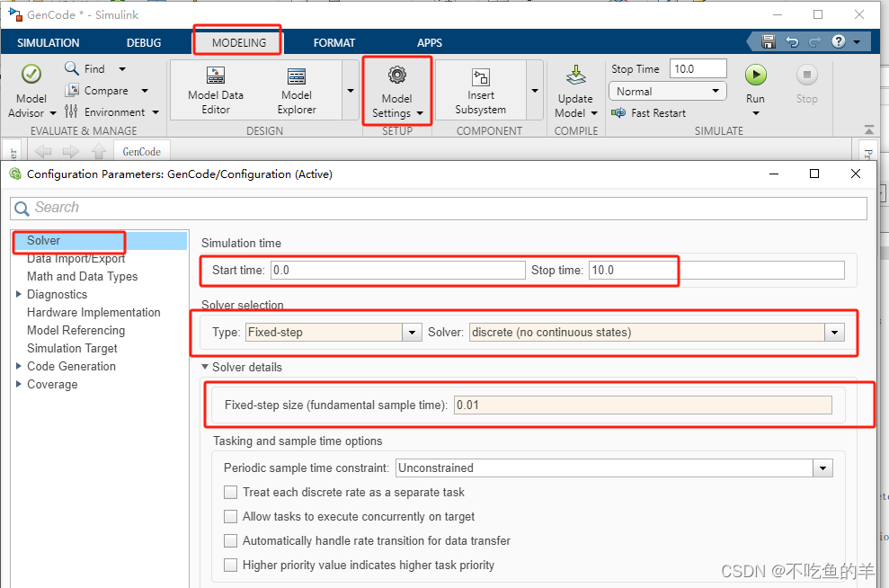Click the Start time input field
Screen dimensions: 889x588
[x=398, y=270]
